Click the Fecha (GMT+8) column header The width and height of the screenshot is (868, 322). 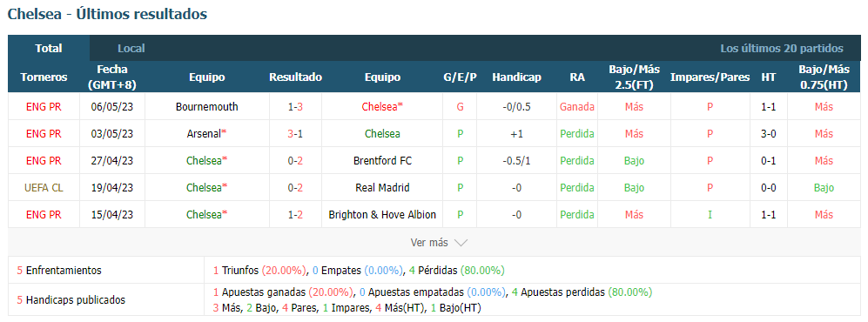coord(112,77)
